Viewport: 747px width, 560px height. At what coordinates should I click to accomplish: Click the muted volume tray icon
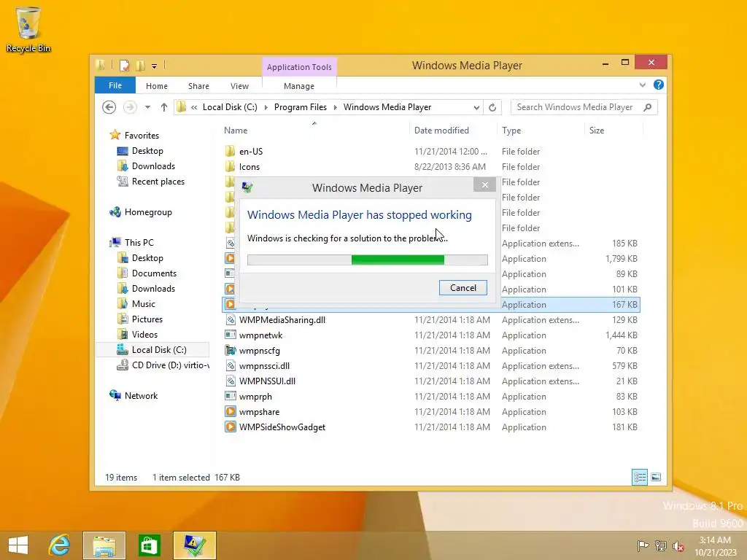point(678,545)
